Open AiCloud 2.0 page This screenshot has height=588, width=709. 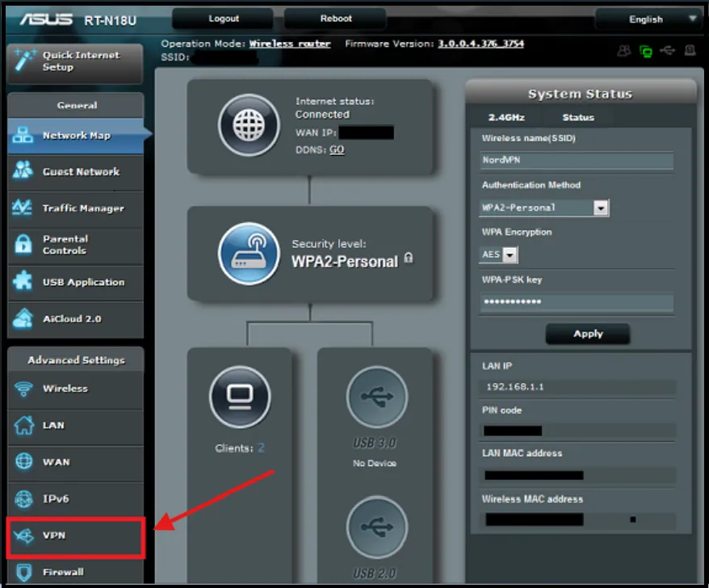coord(76,319)
